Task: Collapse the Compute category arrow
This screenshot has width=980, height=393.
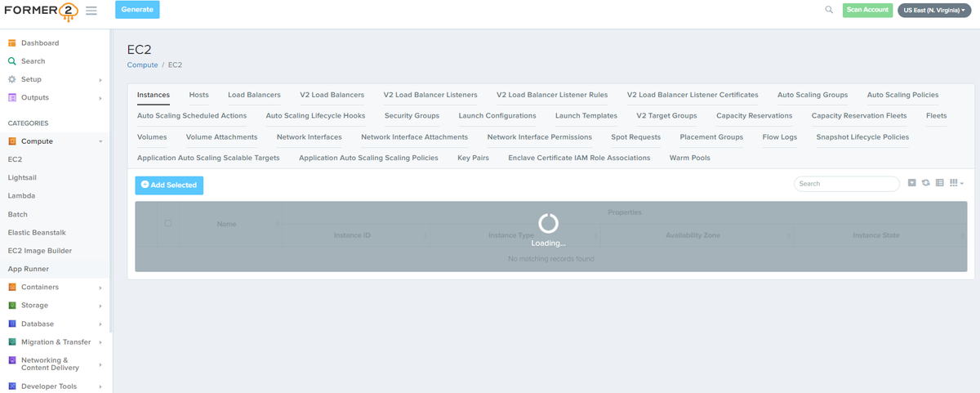Action: (100, 141)
